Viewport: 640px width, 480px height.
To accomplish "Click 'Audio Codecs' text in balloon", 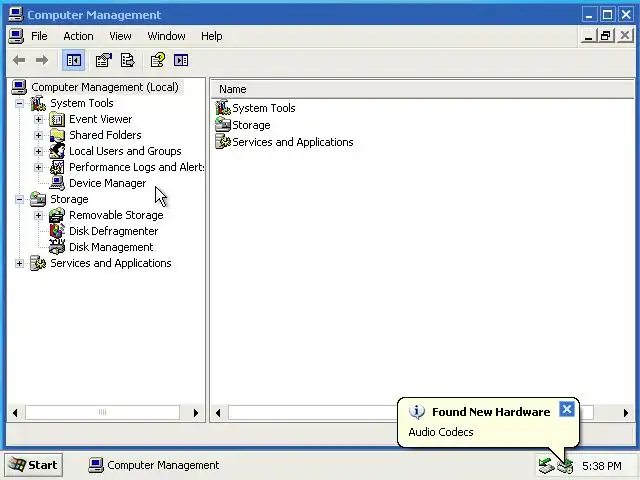I will (441, 432).
